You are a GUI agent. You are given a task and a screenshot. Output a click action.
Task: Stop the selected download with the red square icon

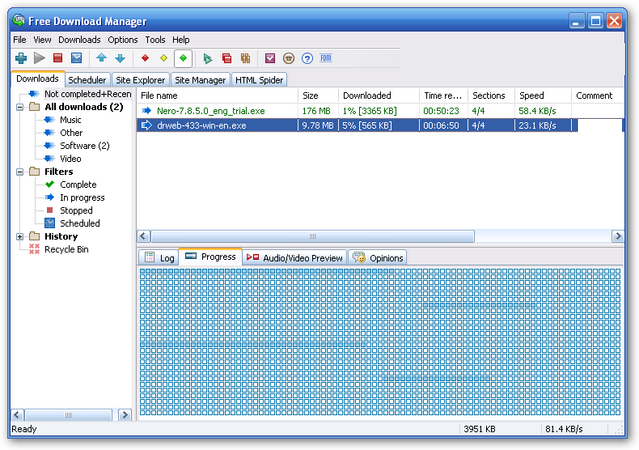(58, 58)
